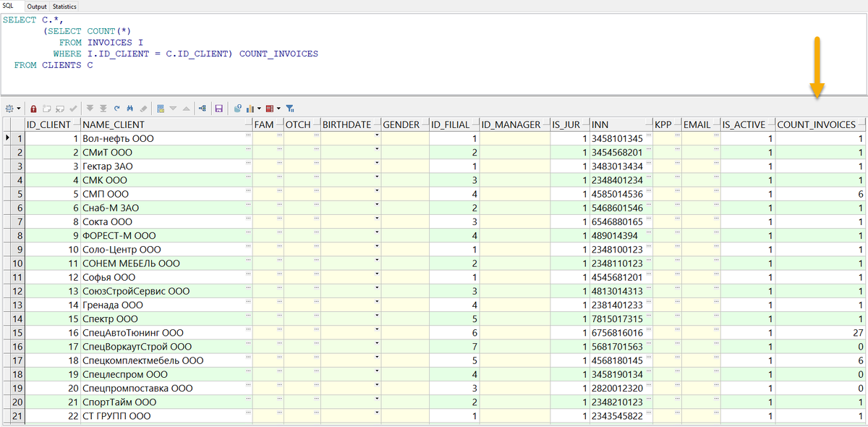Click the BIRTHDATE column header

click(x=351, y=124)
